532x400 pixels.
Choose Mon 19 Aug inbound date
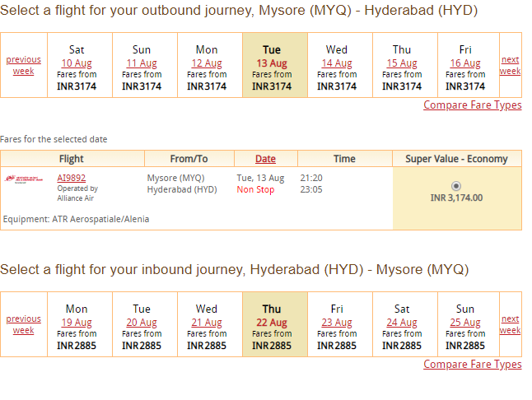click(77, 323)
